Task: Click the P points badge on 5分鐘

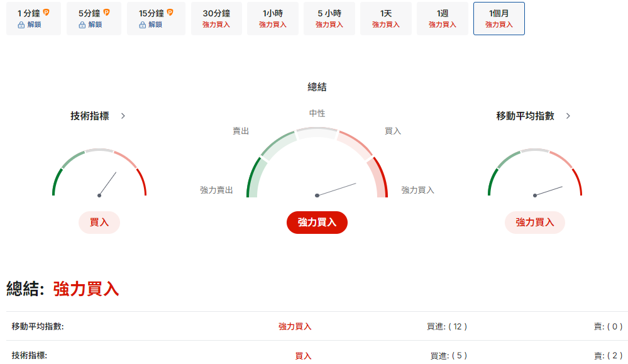Action: click(x=106, y=12)
